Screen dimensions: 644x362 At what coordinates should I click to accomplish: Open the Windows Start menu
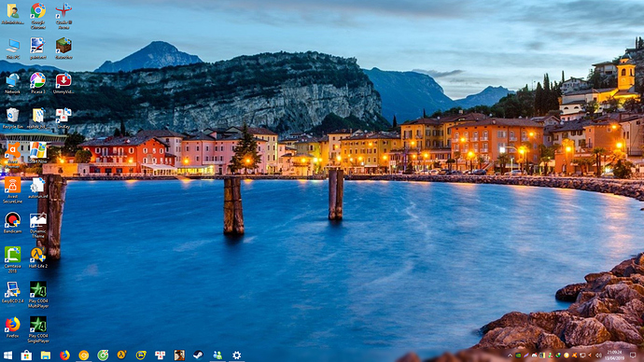[x=7, y=355]
